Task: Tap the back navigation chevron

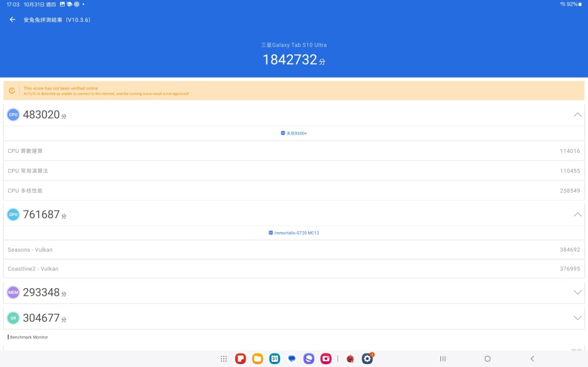Action: pos(532,359)
